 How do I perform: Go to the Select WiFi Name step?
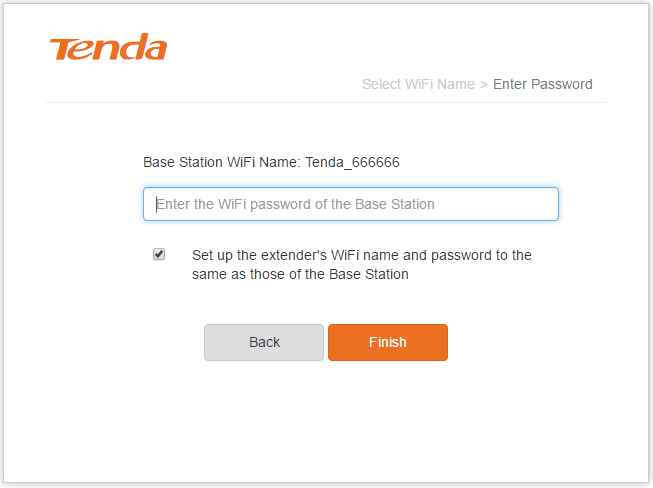pyautogui.click(x=418, y=84)
